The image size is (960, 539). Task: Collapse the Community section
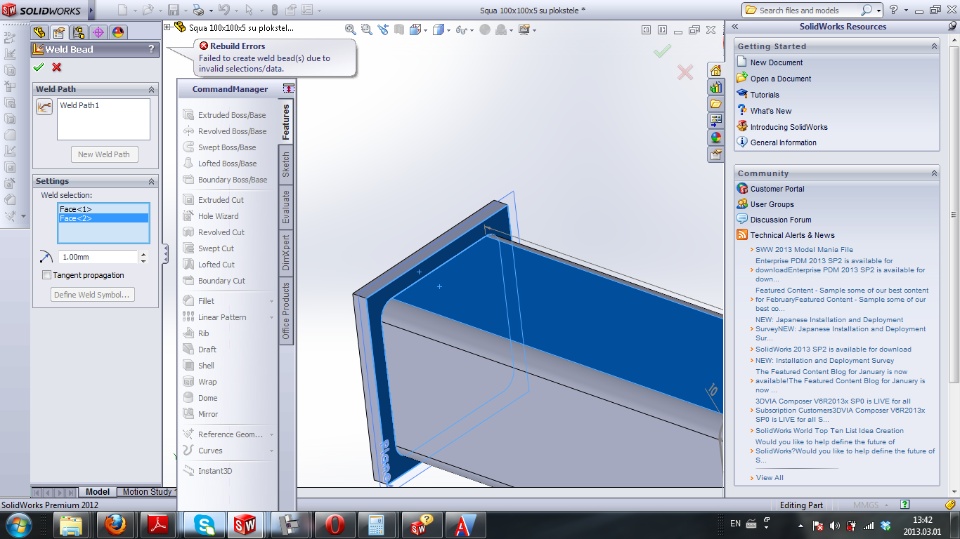coord(934,174)
